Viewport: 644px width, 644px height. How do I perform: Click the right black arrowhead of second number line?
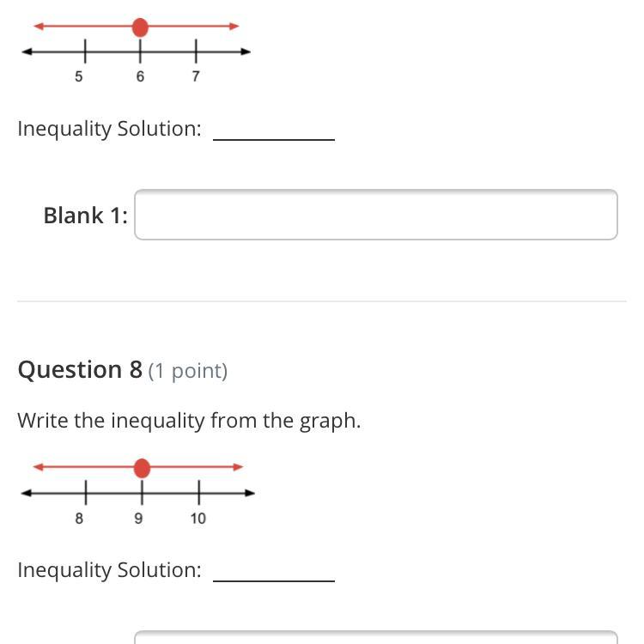(250, 493)
